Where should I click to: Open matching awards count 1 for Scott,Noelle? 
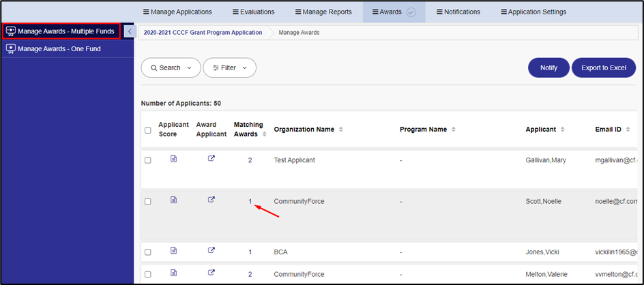(250, 201)
